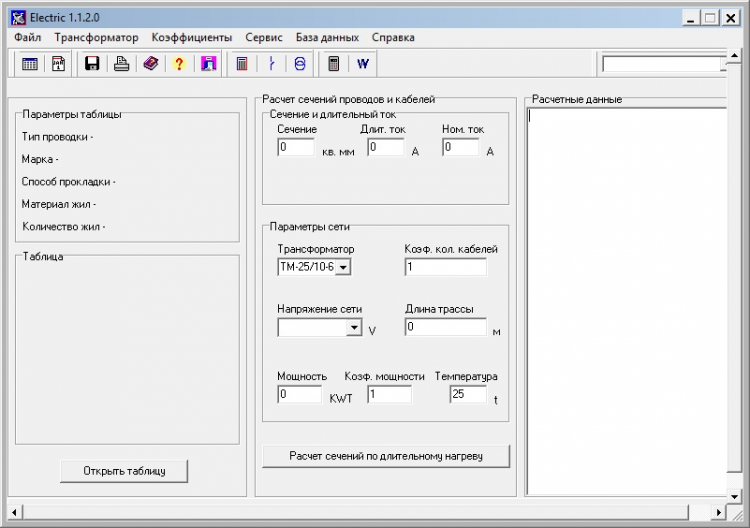This screenshot has height=528, width=750.
Task: Click the toolbar text box at top right
Action: [663, 64]
